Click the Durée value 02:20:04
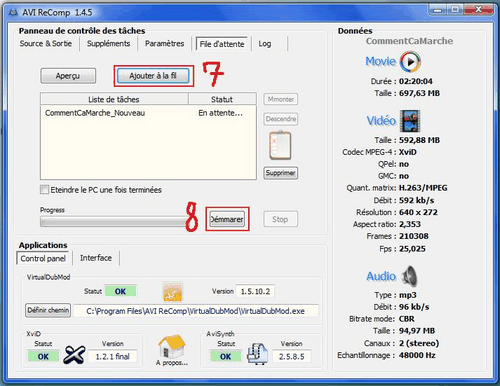 click(x=416, y=81)
